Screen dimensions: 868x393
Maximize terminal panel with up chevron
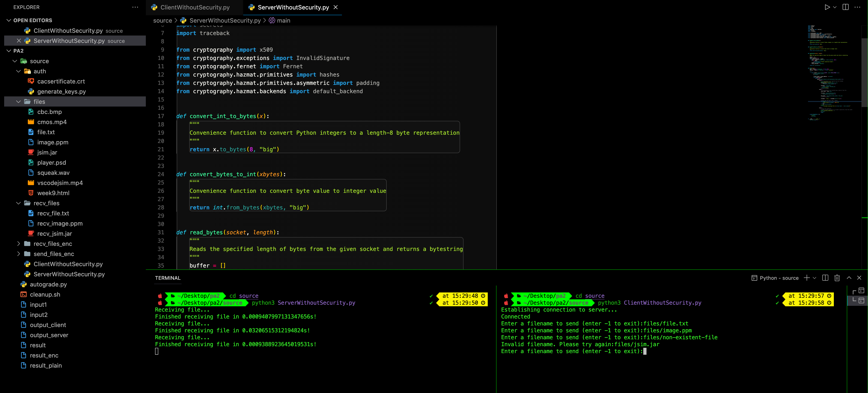849,278
